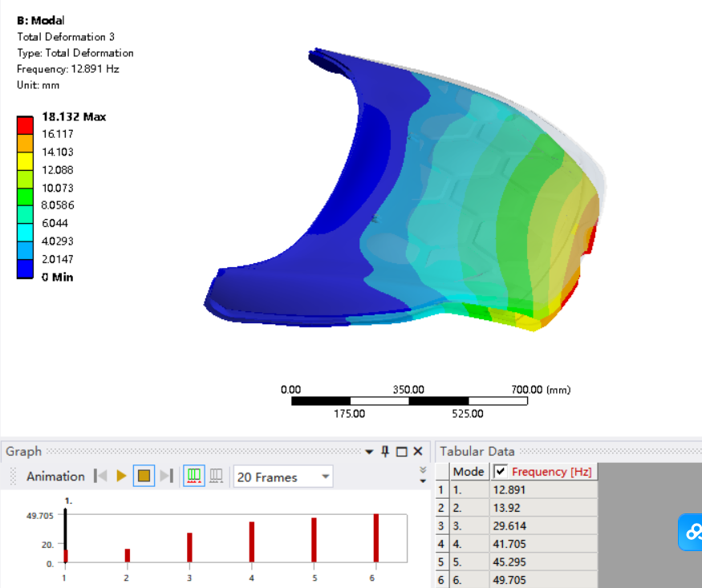
Task: Click the Mode column header
Action: pyautogui.click(x=469, y=472)
